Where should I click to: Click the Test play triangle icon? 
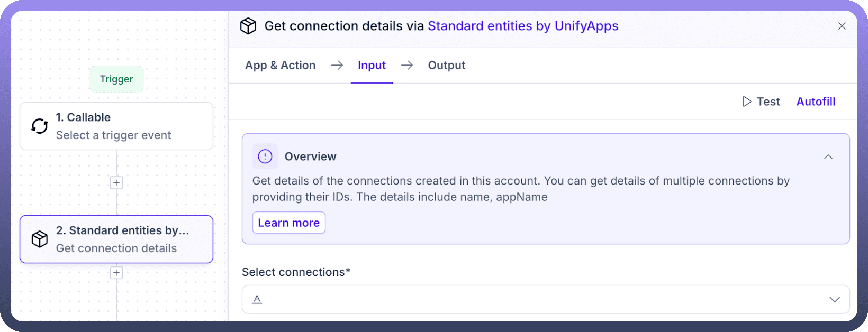pyautogui.click(x=747, y=101)
